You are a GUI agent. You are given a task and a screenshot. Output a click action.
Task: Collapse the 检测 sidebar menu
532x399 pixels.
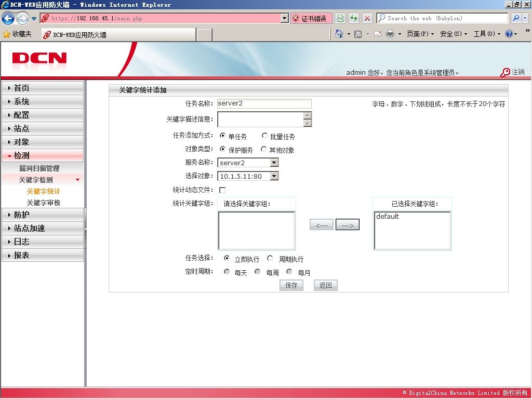[x=43, y=156]
